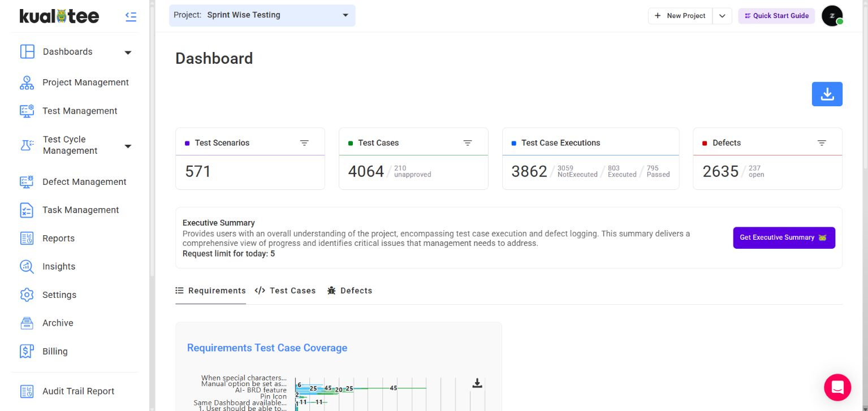Go to Insights in the sidebar

click(58, 266)
